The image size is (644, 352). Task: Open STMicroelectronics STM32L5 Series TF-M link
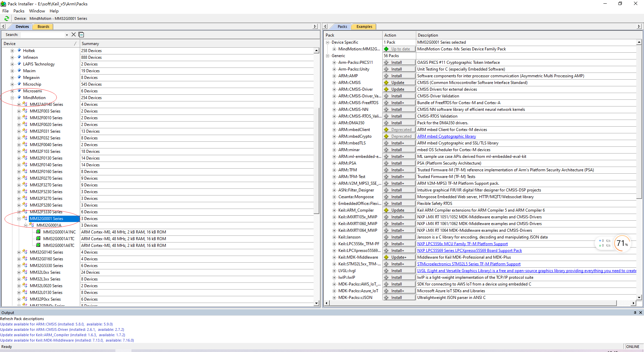469,264
